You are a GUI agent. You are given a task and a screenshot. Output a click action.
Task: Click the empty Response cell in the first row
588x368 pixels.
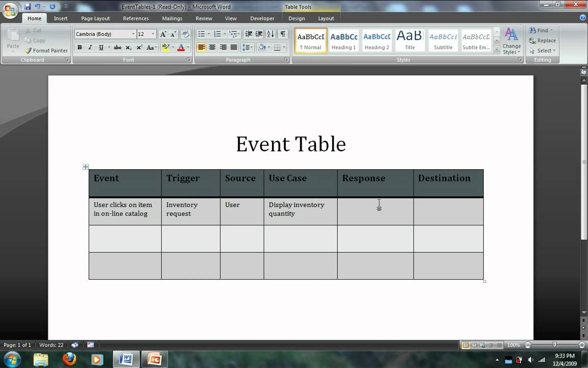pyautogui.click(x=375, y=212)
